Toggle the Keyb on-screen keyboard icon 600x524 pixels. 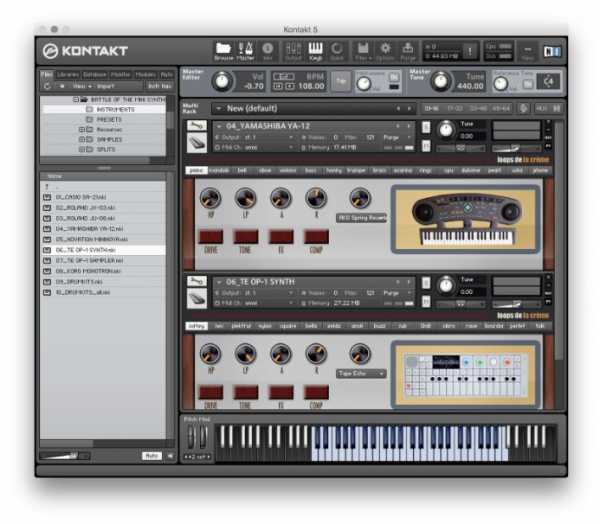coord(316,51)
